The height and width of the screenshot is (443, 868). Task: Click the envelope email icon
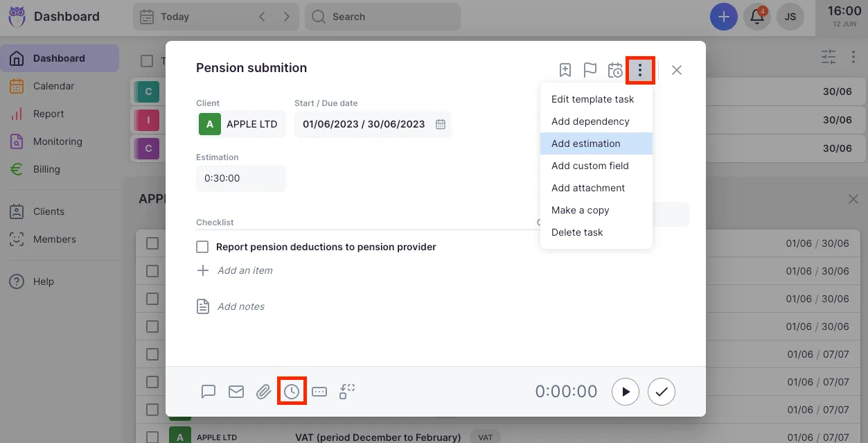[236, 391]
